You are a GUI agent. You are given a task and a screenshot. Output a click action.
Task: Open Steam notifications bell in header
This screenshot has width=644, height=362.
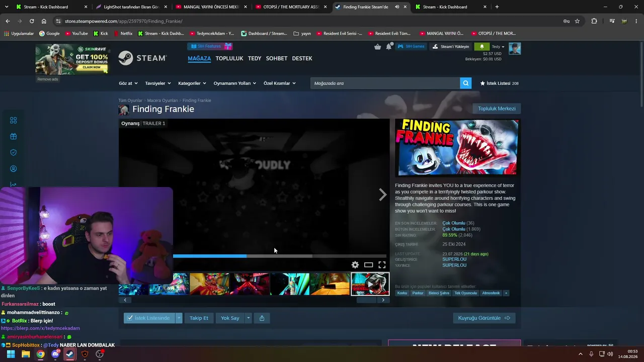click(389, 46)
